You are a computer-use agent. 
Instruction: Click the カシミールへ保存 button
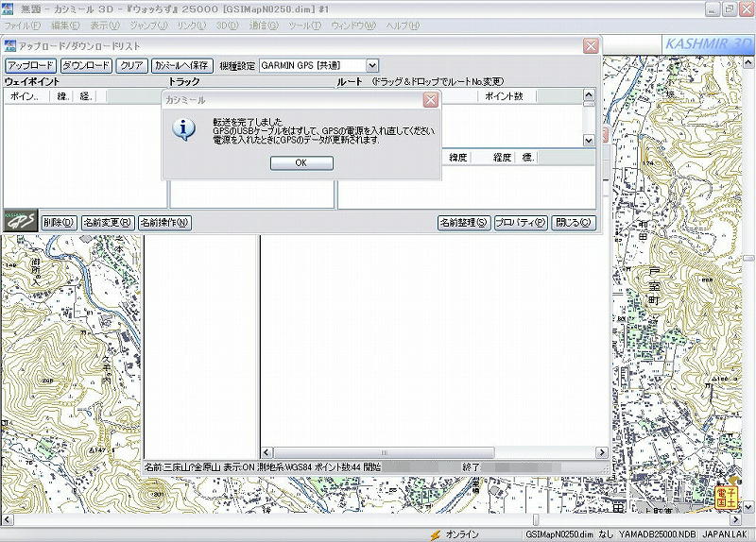(x=182, y=65)
